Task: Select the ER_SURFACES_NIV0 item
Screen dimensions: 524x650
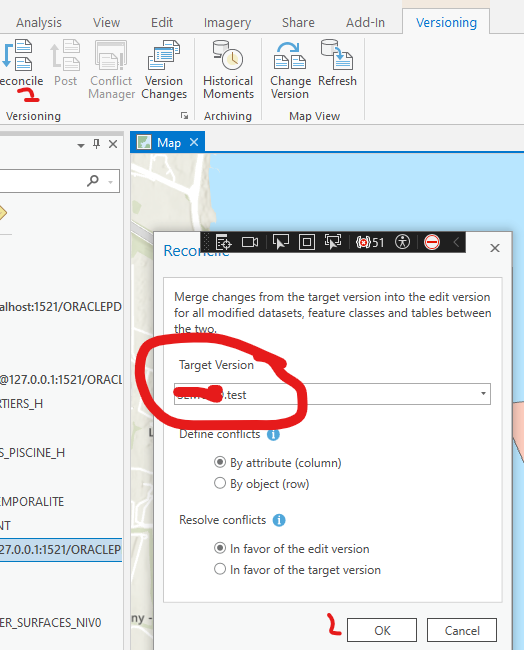Action: [51, 623]
